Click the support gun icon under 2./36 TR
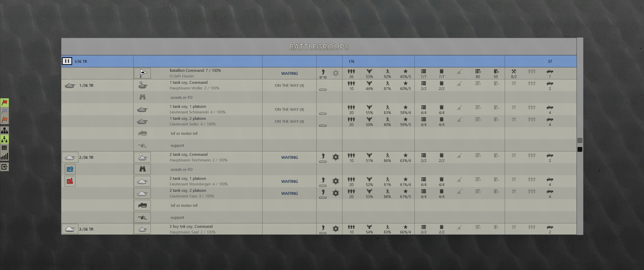Screen dimensions: 644x270 tap(142, 217)
